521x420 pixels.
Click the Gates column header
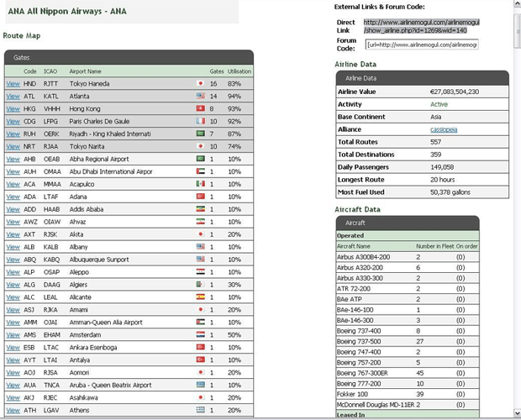tap(217, 71)
